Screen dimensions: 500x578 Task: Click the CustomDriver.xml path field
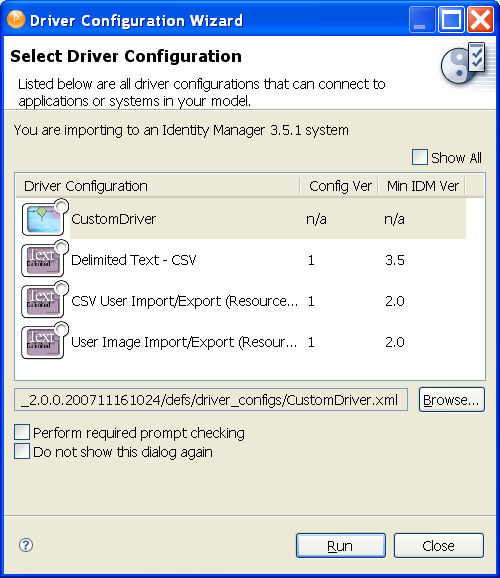(211, 400)
